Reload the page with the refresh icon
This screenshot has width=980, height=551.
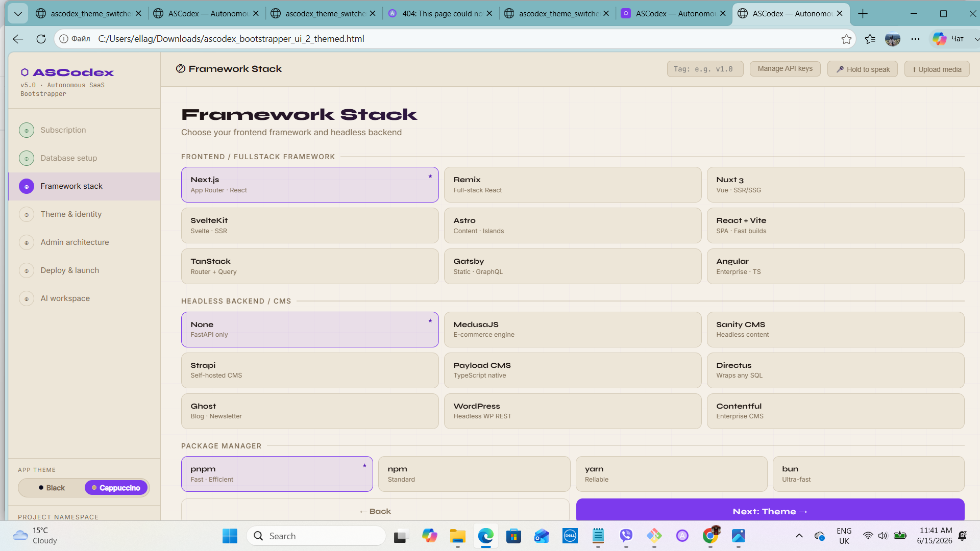pyautogui.click(x=41, y=39)
